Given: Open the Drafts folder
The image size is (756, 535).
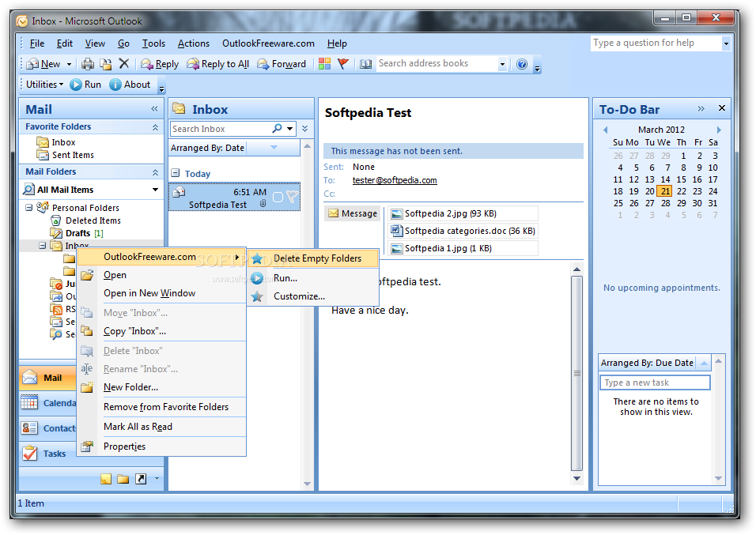Looking at the screenshot, I should pyautogui.click(x=77, y=233).
